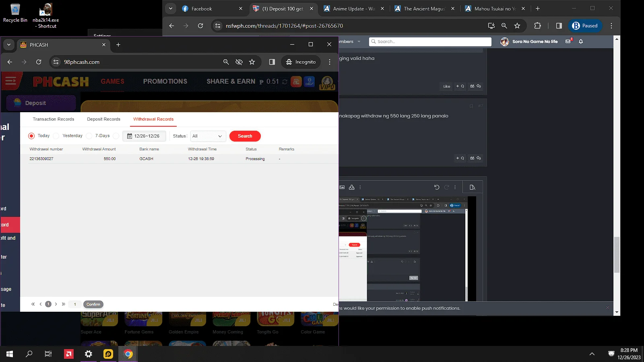Switch to Deposit Records tab
644x362 pixels.
tap(104, 119)
